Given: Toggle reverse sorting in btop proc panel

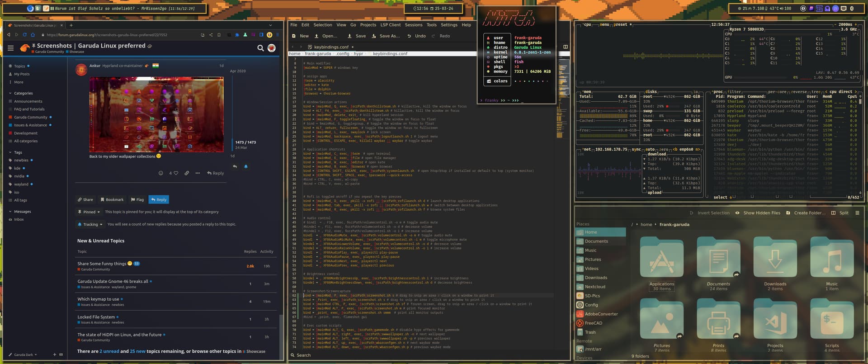Looking at the screenshot, I should (799, 92).
